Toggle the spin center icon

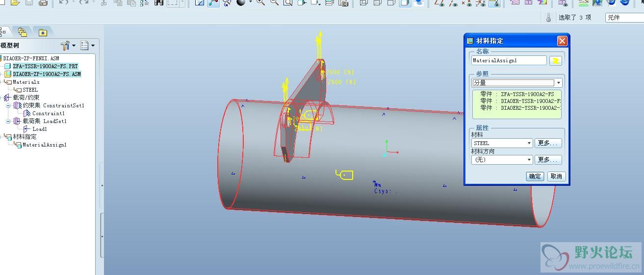click(213, 2)
